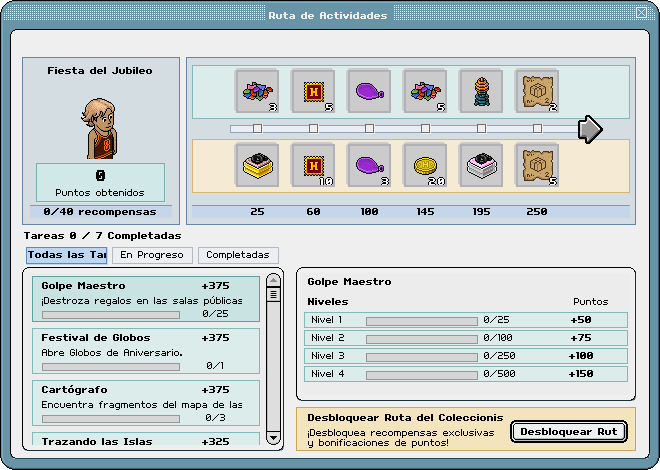Click the Nivel 1 progress bar
The image size is (660, 470).
coord(421,321)
